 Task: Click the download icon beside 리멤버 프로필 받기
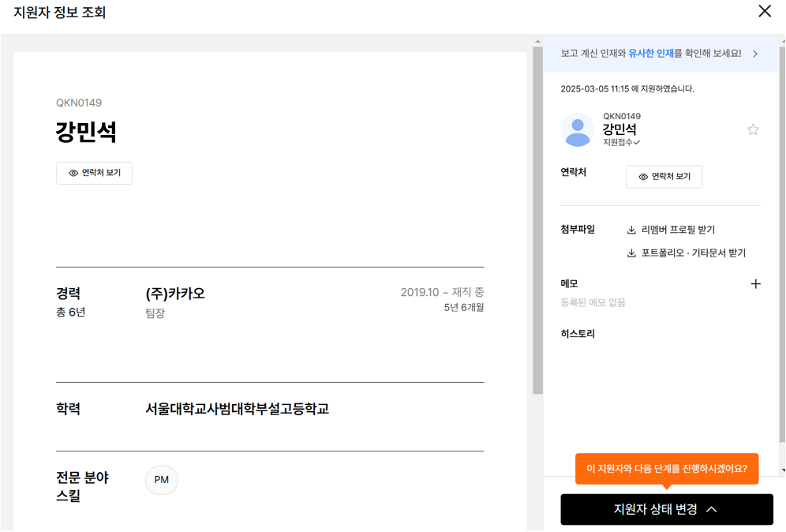(631, 230)
